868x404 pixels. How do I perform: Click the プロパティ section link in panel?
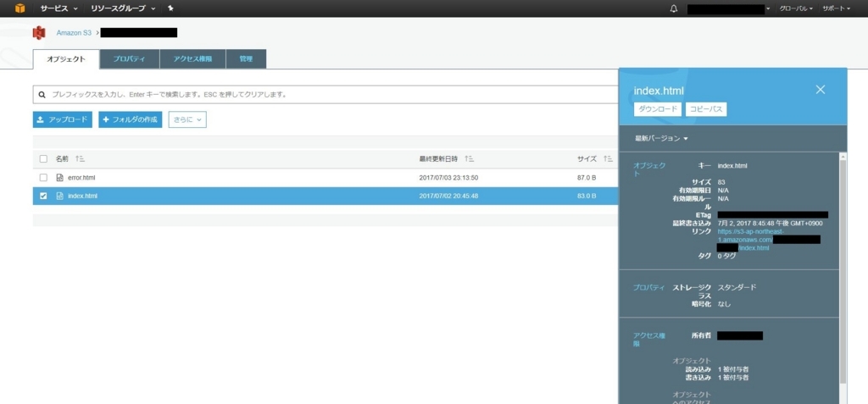click(x=648, y=288)
